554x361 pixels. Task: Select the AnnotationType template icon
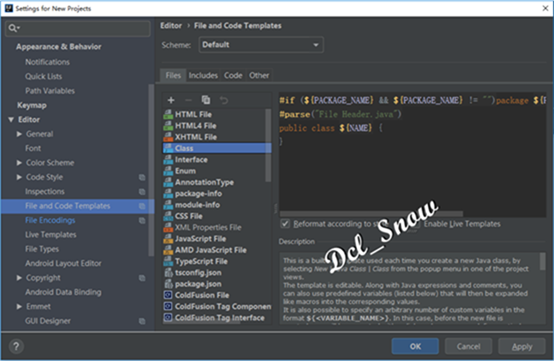tap(168, 182)
